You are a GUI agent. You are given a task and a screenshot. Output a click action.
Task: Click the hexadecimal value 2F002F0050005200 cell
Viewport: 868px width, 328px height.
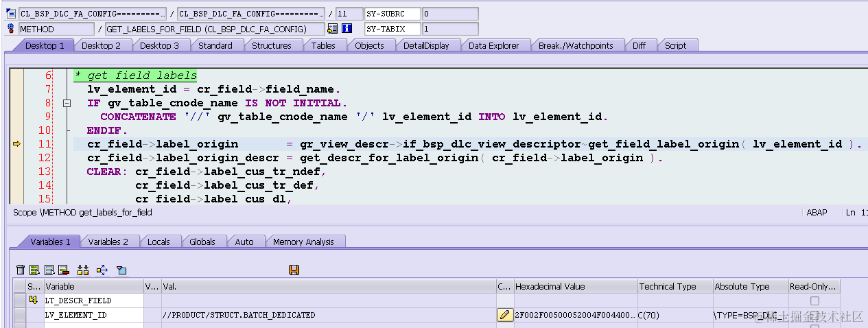575,315
